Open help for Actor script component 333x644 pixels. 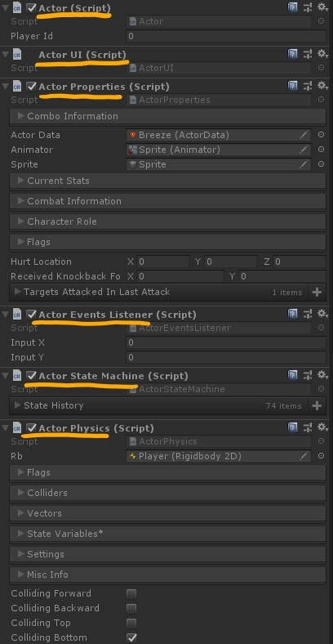point(292,7)
